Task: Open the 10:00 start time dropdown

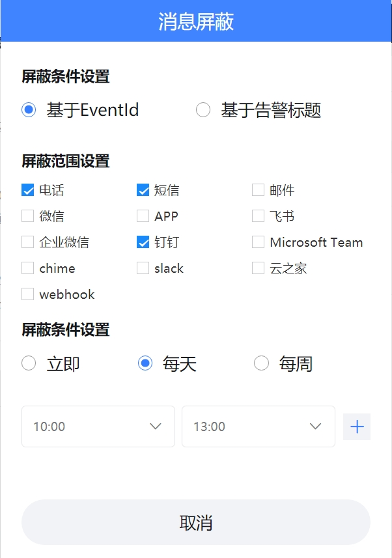Action: pos(98,426)
